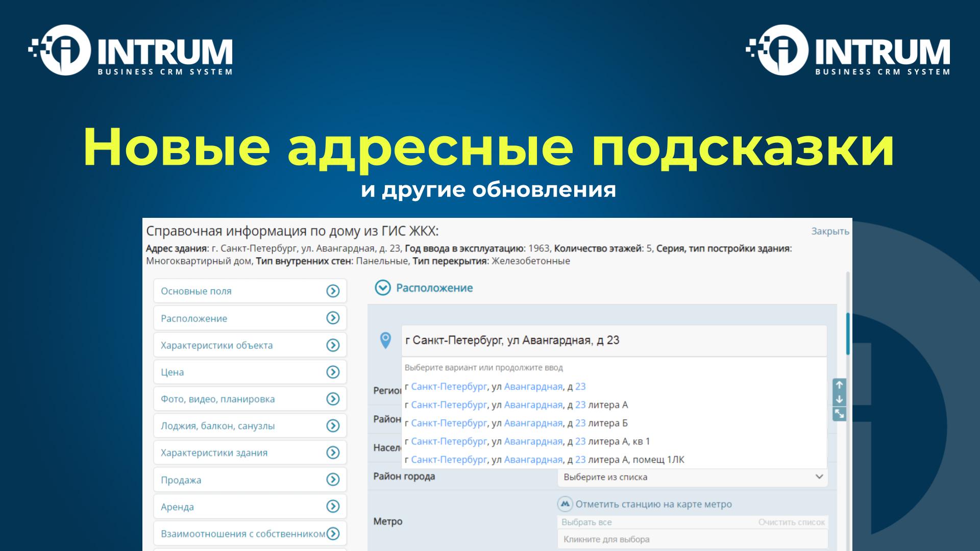Image resolution: width=980 pixels, height=551 pixels.
Task: Open Лоджия, балкон, санузлы section
Action: tap(250, 425)
